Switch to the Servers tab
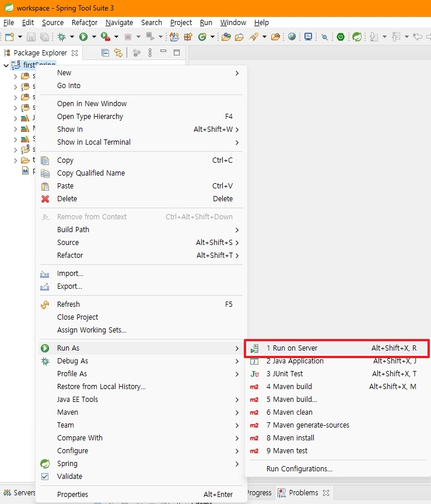The width and height of the screenshot is (431, 504). pos(19,493)
